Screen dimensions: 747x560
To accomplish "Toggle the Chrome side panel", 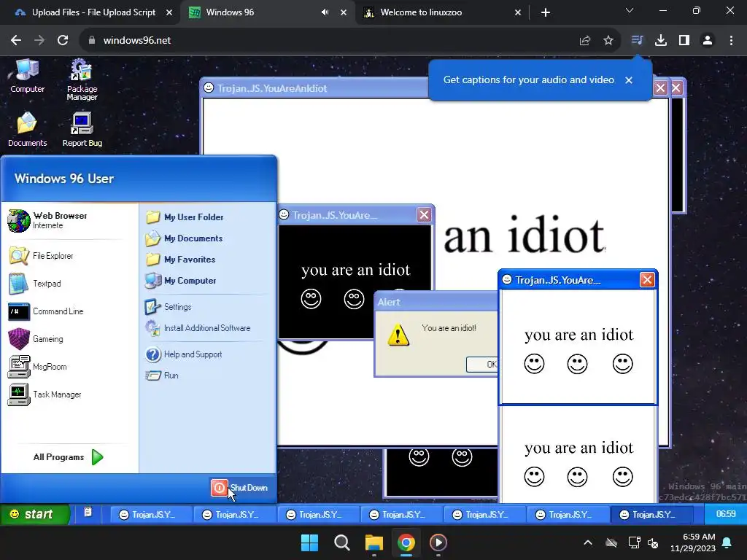I will pyautogui.click(x=684, y=41).
